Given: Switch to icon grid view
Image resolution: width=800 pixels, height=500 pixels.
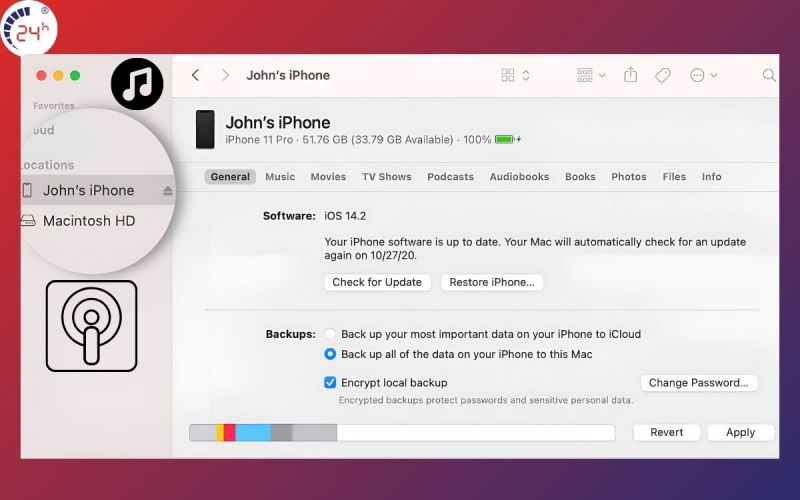Looking at the screenshot, I should [x=508, y=76].
